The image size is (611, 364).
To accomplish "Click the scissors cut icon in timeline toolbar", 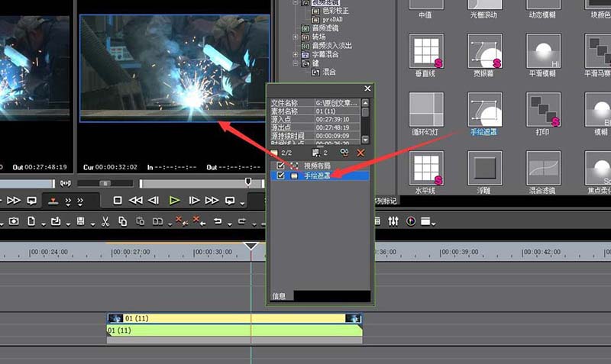I will coord(104,221).
